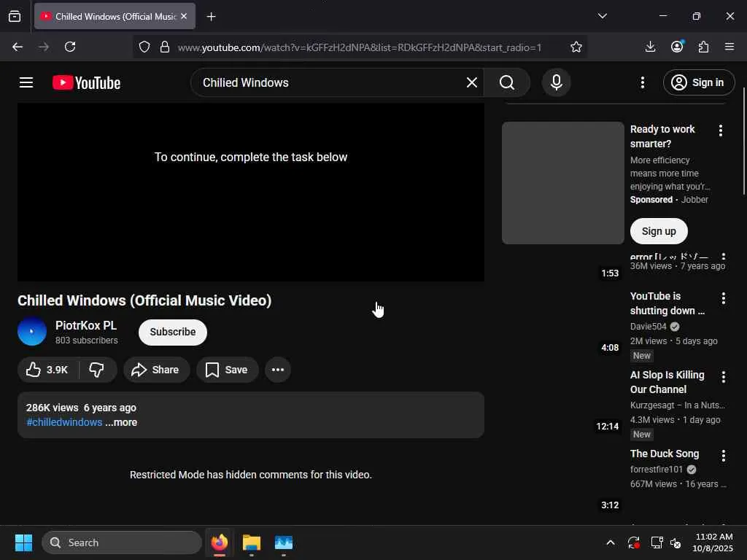Open options for YouTube is shutting down video
Image resolution: width=747 pixels, height=560 pixels.
tap(723, 298)
